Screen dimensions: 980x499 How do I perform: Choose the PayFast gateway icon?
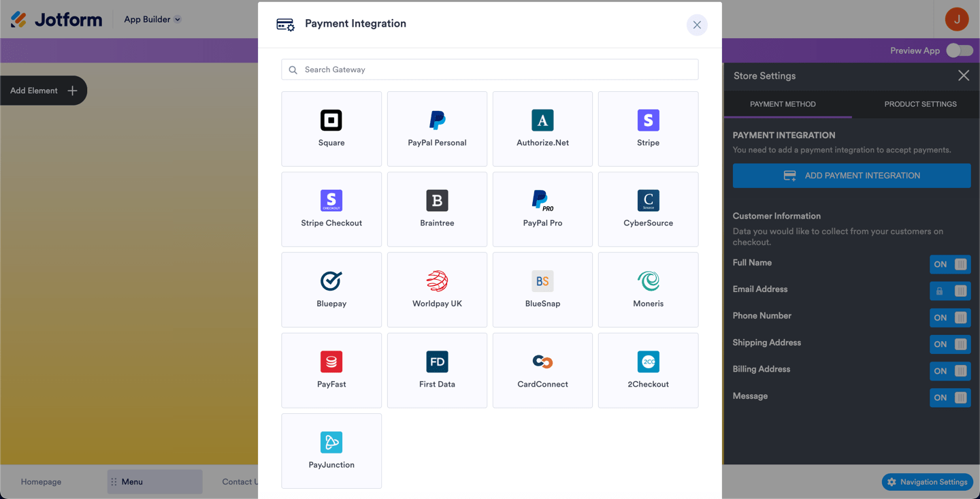click(331, 361)
